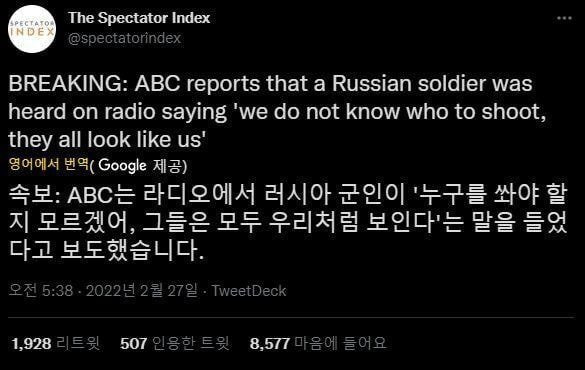Open the three-dot more options menu

point(564,18)
